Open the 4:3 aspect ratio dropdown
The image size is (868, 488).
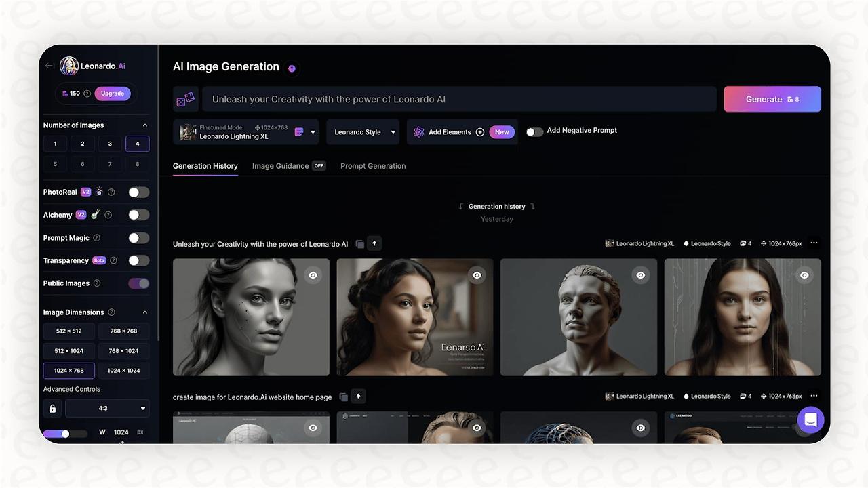[107, 409]
